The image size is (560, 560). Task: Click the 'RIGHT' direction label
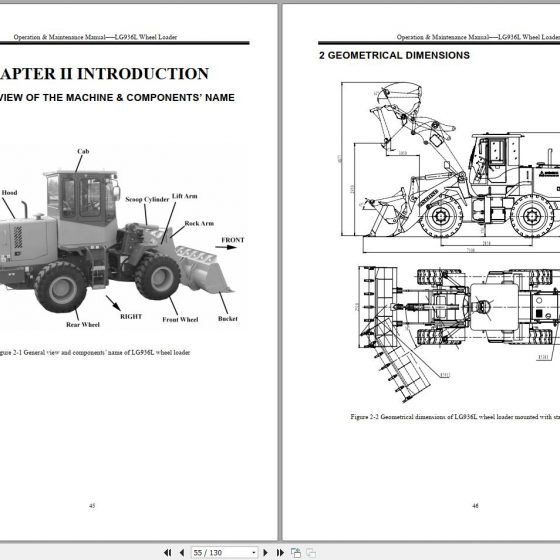(x=131, y=316)
